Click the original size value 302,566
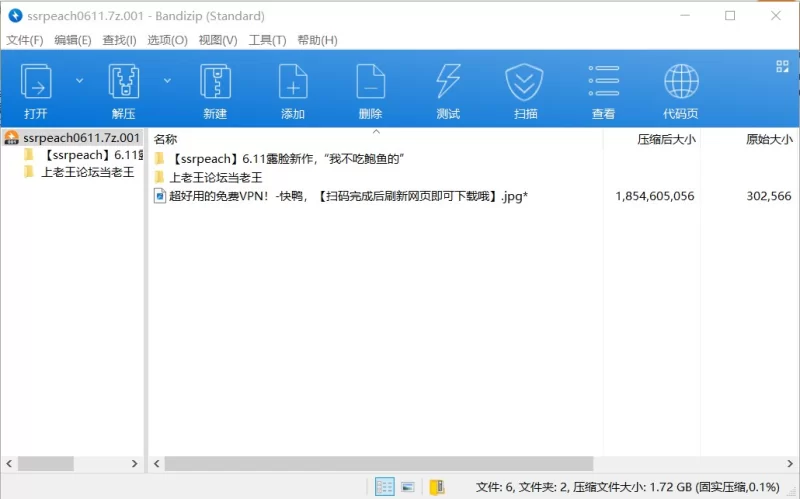800x499 pixels. pos(769,196)
